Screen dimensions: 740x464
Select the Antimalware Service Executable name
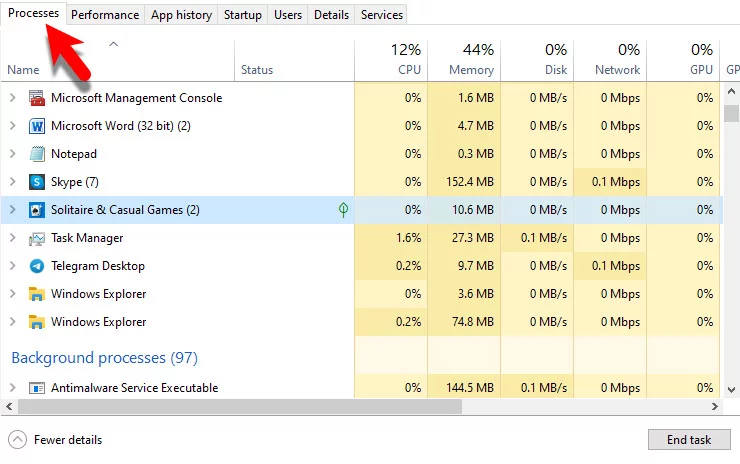pos(135,388)
